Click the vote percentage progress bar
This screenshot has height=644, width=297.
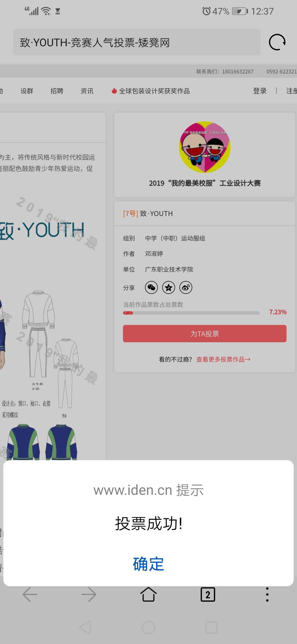click(191, 313)
